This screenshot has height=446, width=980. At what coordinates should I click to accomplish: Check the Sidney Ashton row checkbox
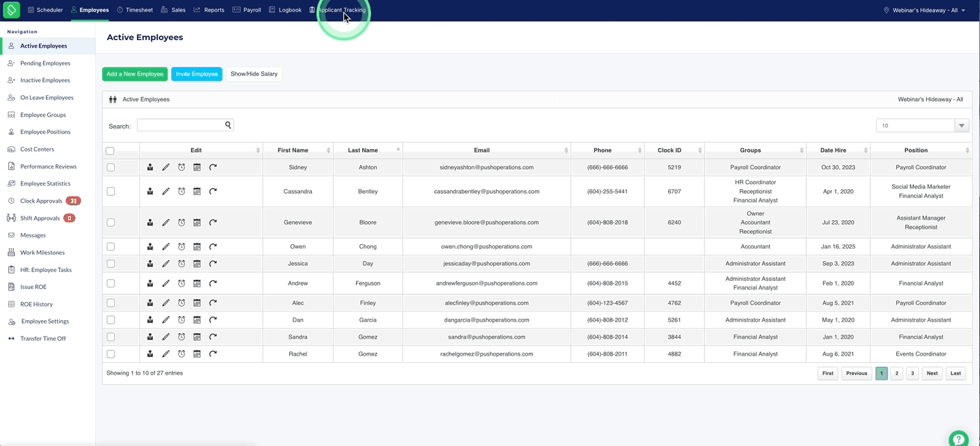pyautogui.click(x=111, y=167)
